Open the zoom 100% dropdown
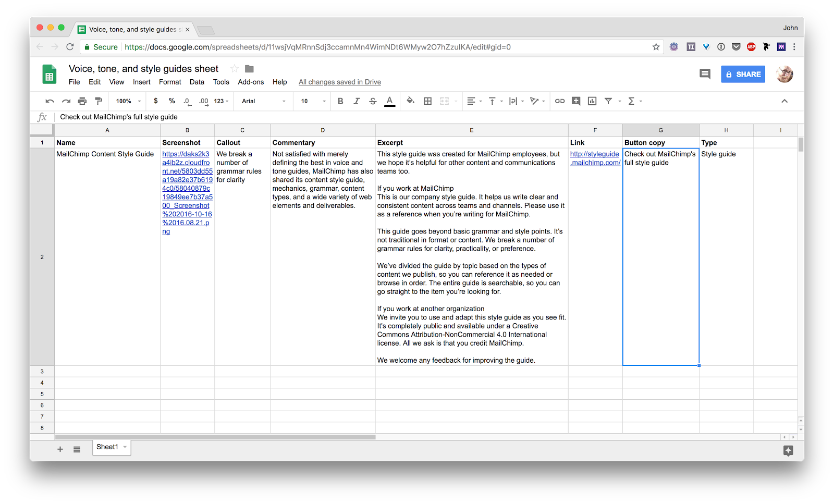834x504 pixels. (x=128, y=101)
